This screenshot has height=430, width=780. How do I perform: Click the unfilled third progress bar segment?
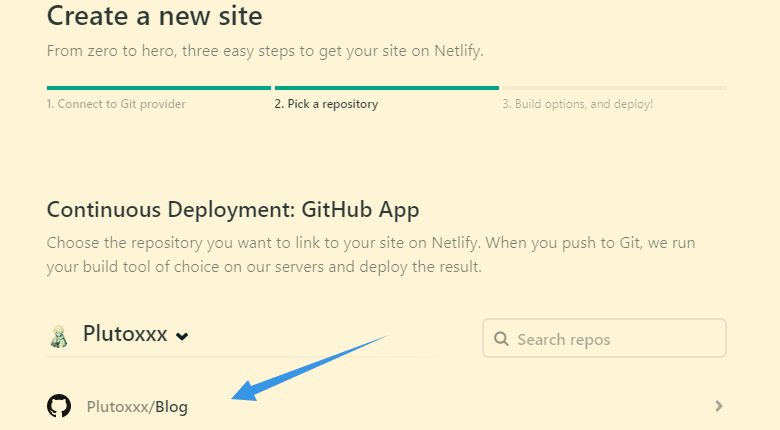pos(613,88)
